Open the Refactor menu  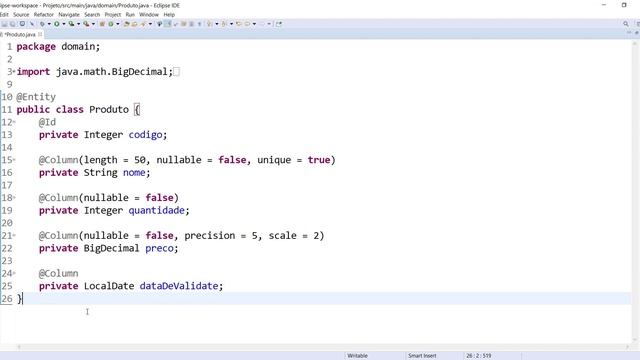coord(44,14)
